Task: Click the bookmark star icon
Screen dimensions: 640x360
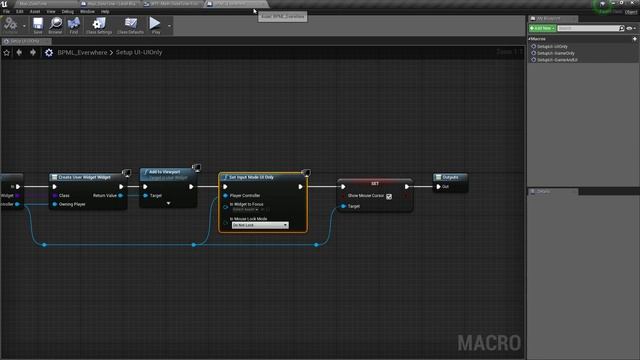Action: point(7,52)
